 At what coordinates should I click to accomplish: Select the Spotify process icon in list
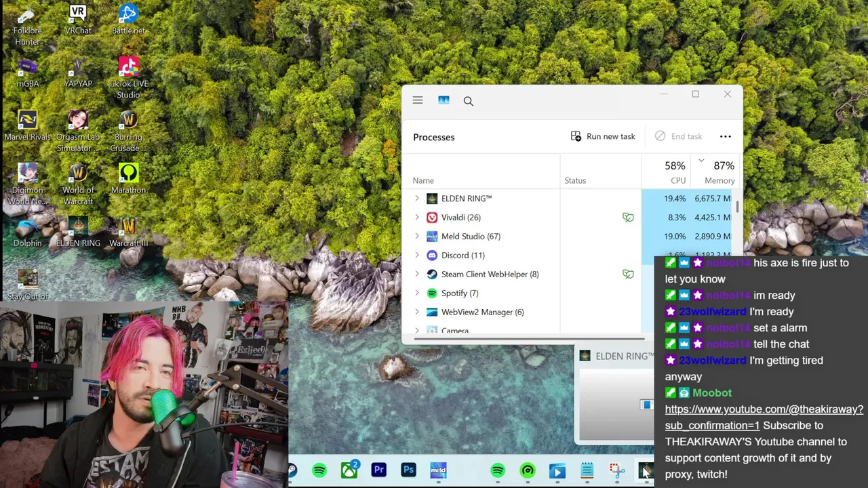pos(432,293)
